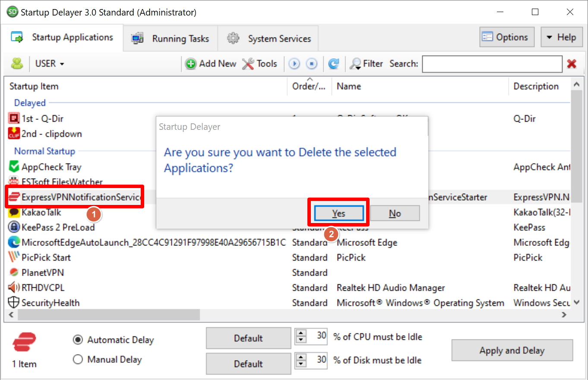
Task: Click the KakaoTalk speech bubble icon
Action: click(14, 212)
